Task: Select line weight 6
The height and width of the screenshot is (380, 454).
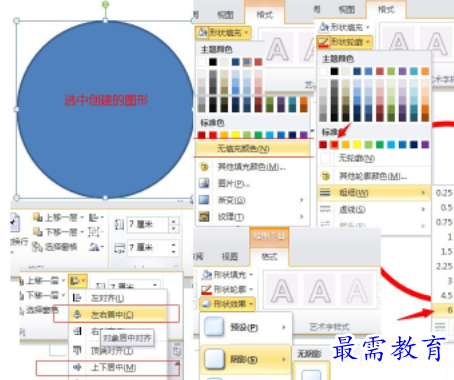Action: click(x=443, y=310)
